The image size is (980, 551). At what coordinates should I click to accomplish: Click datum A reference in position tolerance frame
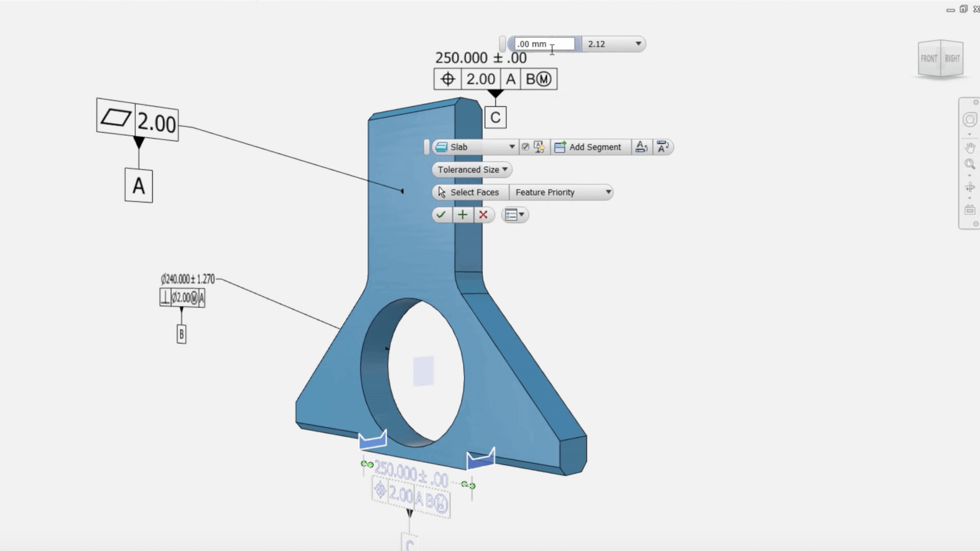click(x=511, y=79)
